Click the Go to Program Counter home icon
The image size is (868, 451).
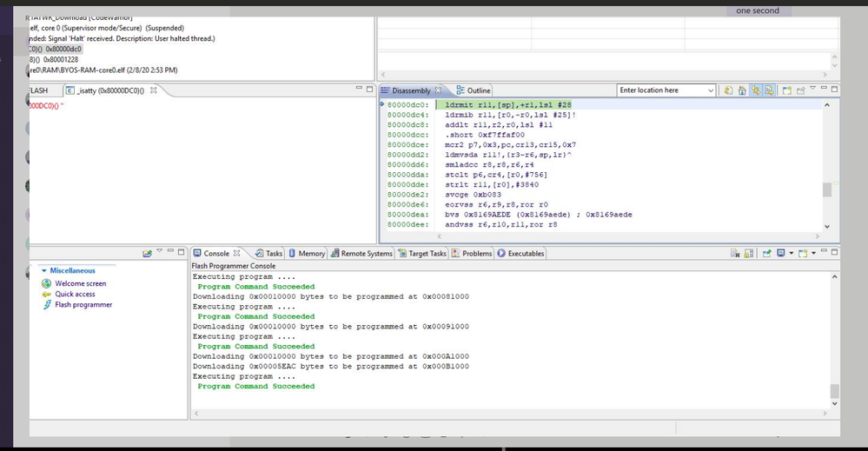tap(742, 90)
